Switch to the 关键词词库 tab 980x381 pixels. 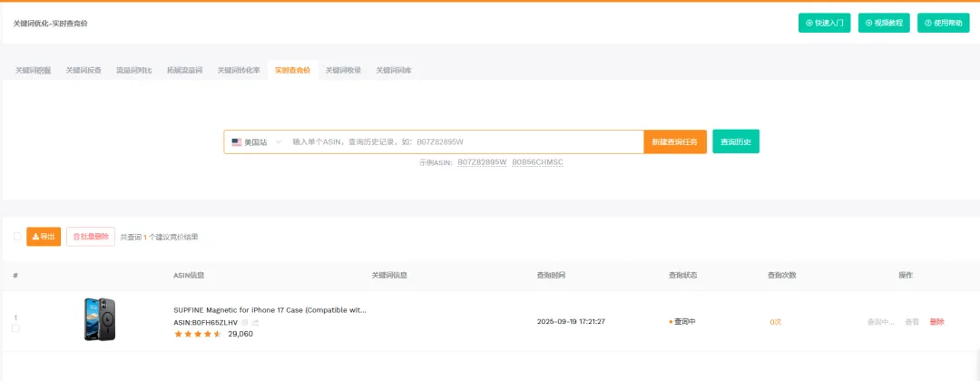tap(394, 71)
